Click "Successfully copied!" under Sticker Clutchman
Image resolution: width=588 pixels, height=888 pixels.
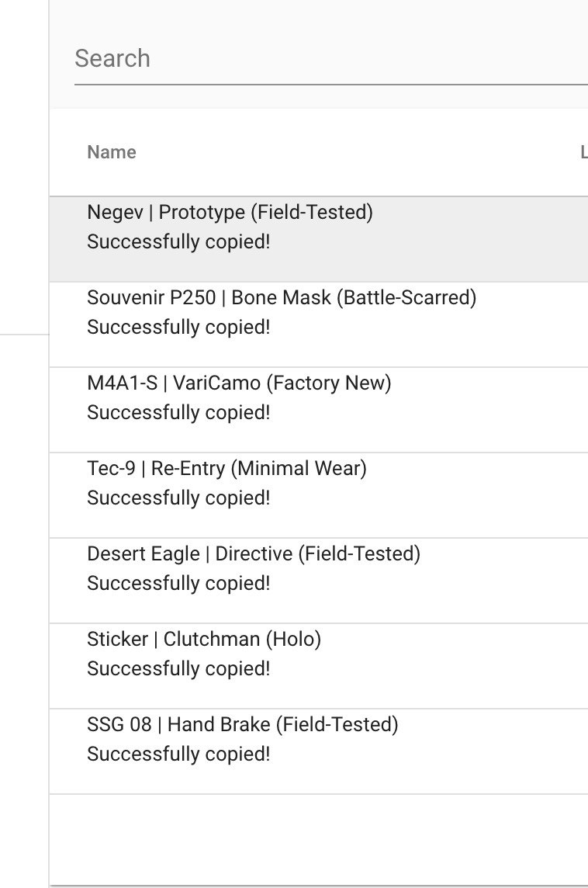point(178,669)
